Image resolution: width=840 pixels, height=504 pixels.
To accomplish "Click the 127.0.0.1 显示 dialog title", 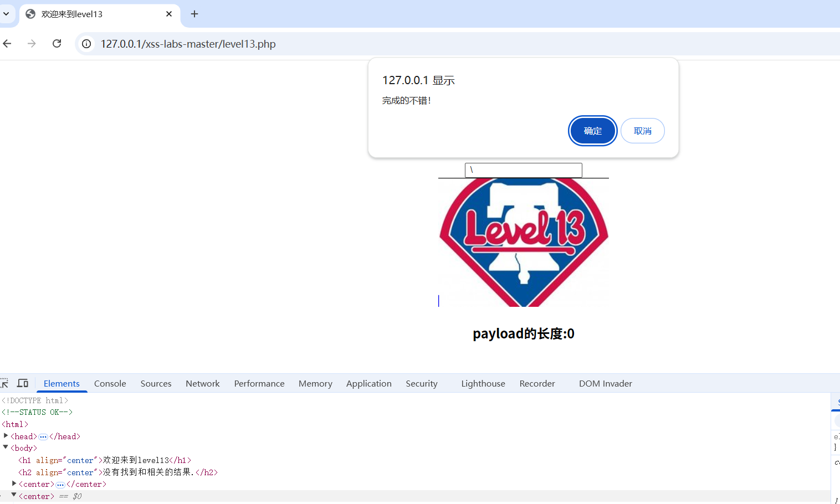I will (x=418, y=80).
